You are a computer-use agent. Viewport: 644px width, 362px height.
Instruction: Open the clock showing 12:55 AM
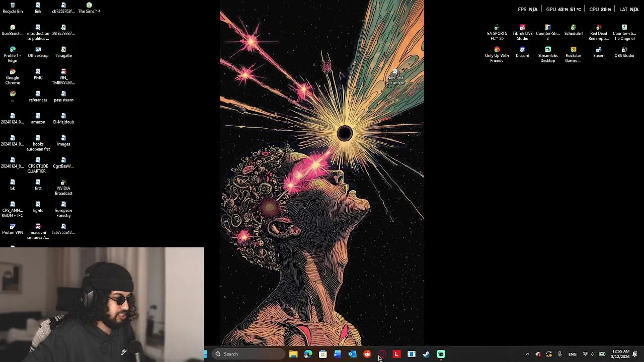pyautogui.click(x=620, y=354)
